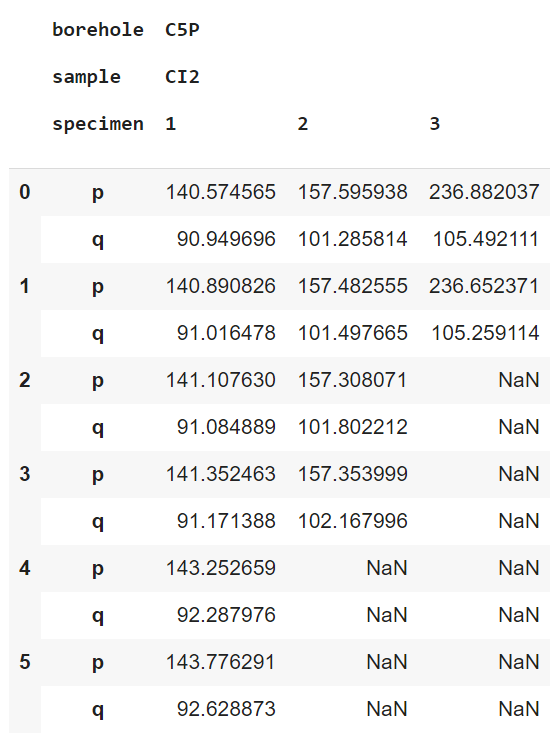Select cell value 90.949696
This screenshot has height=742, width=553.
(226, 239)
